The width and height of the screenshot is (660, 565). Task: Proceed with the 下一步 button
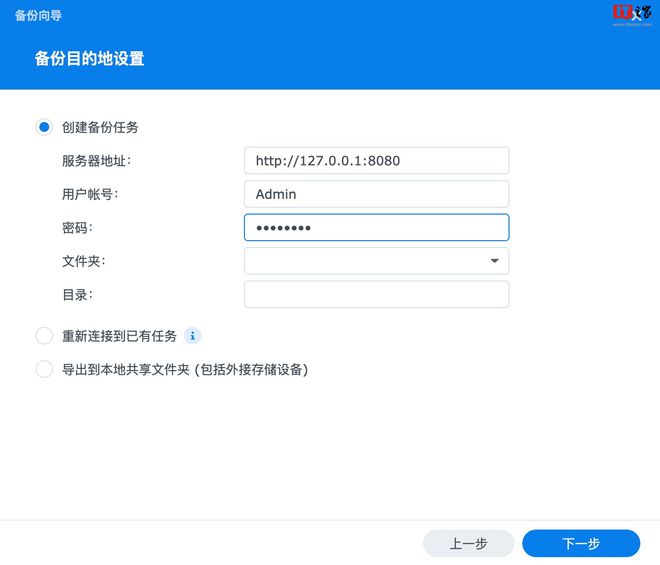581,543
